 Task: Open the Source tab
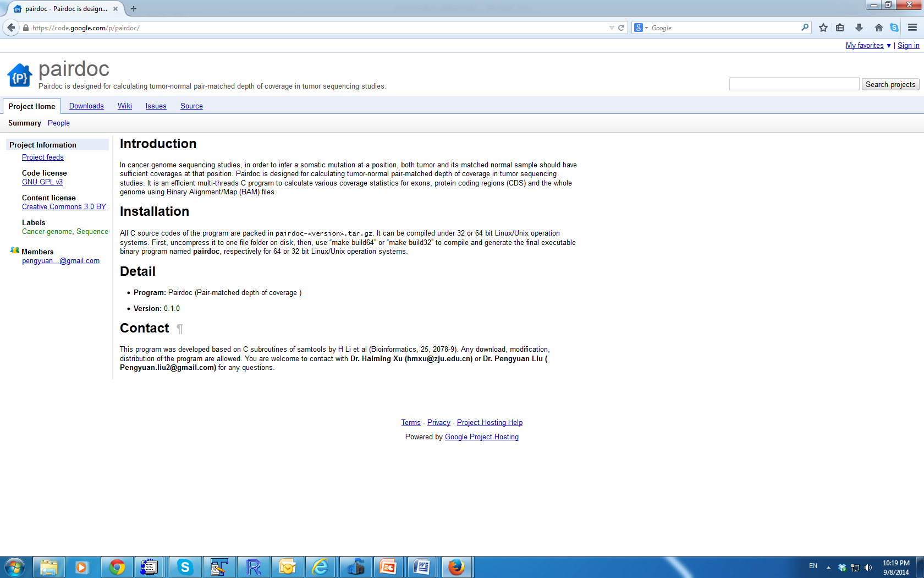click(x=191, y=106)
